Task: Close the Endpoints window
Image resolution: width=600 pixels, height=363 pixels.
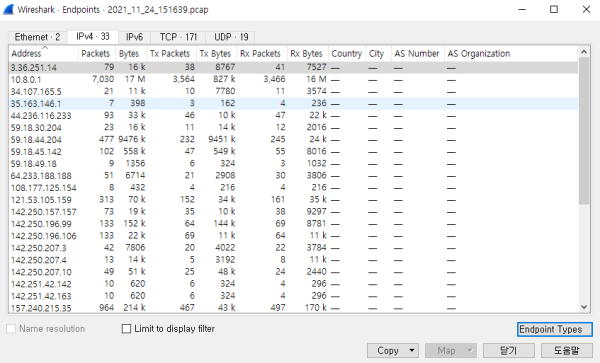Action: (586, 9)
